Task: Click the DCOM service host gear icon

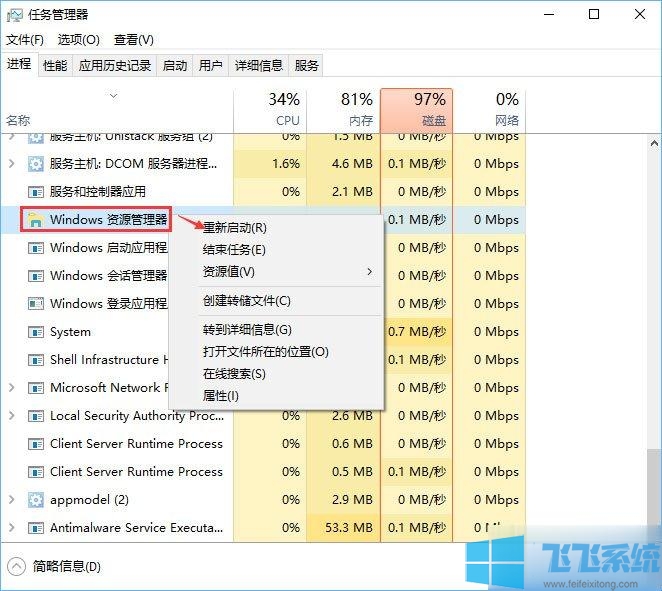Action: coord(35,164)
